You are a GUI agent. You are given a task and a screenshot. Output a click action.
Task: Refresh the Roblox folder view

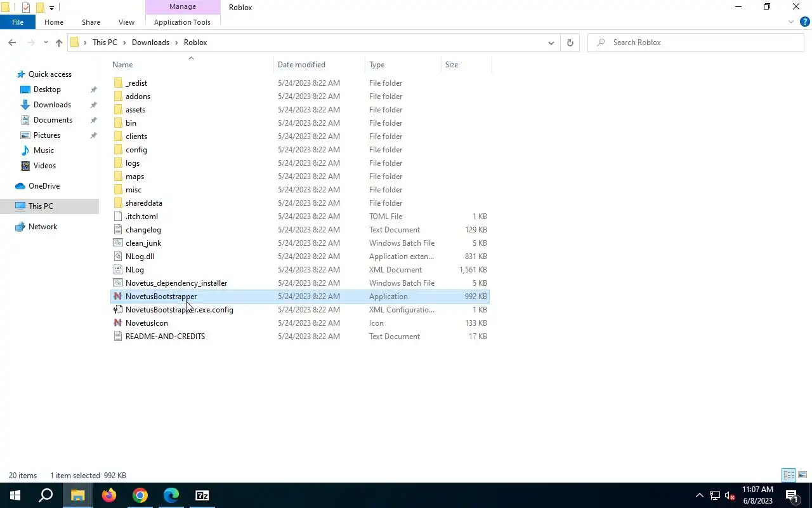(570, 43)
